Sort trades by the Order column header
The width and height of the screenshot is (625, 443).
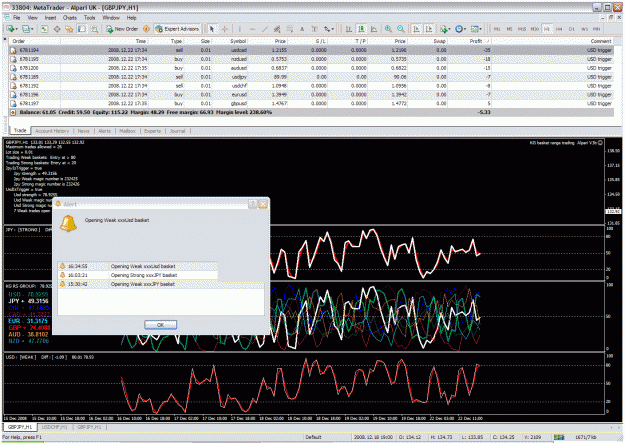[x=35, y=41]
